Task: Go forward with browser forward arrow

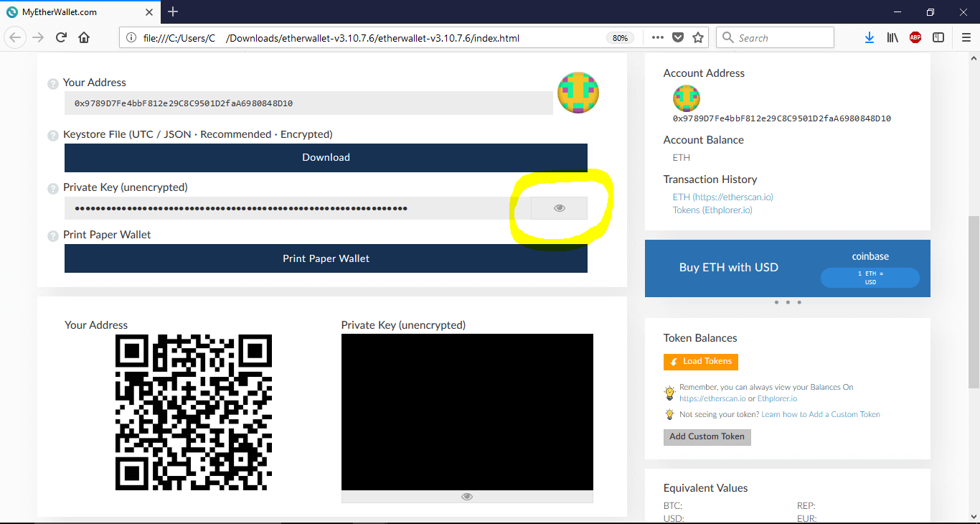Action: 38,38
